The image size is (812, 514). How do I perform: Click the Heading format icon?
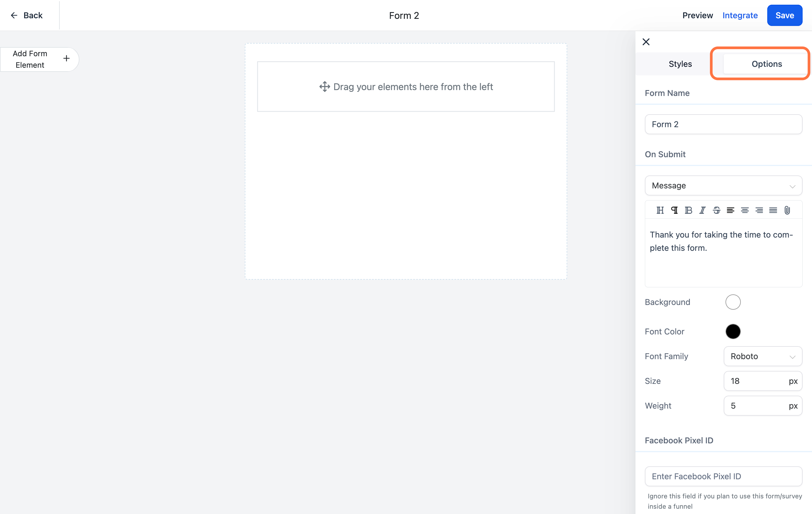click(660, 210)
